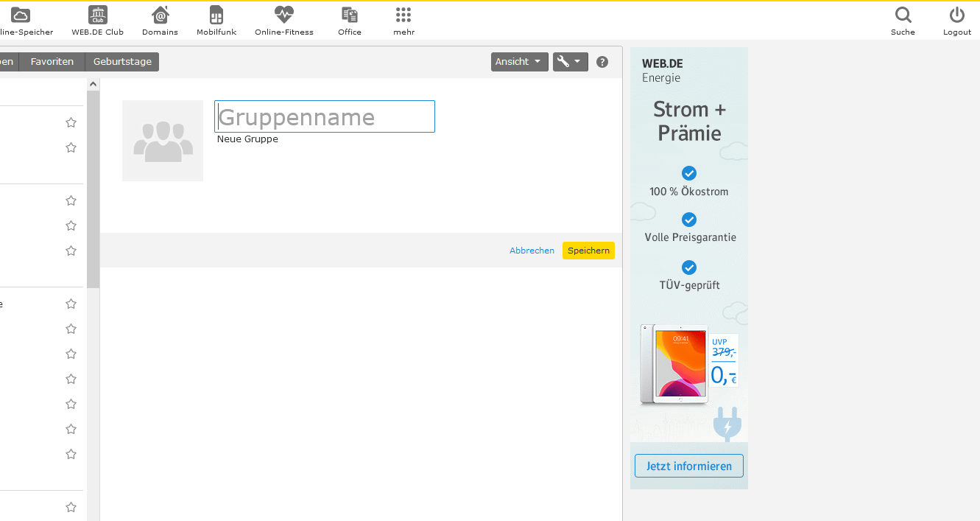Open the WEB.DE Club icon
The width and height of the screenshot is (980, 521).
97,15
